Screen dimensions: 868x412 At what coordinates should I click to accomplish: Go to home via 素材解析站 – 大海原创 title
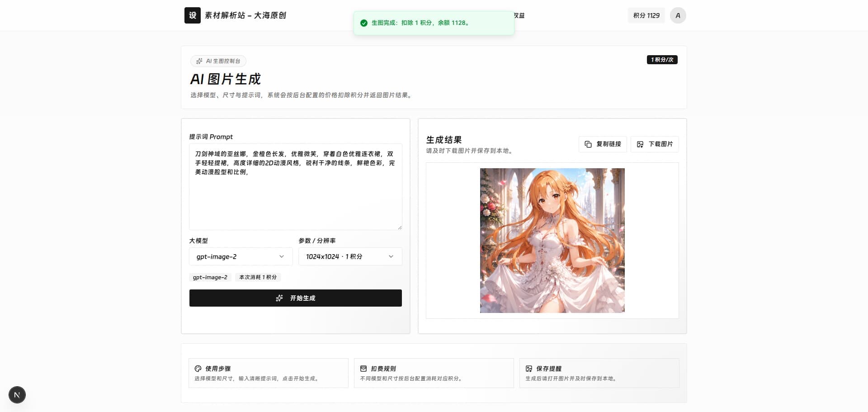point(245,15)
